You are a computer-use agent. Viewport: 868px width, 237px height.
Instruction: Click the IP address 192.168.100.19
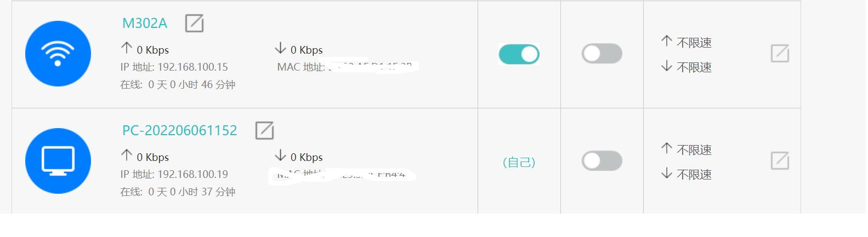[x=192, y=174]
